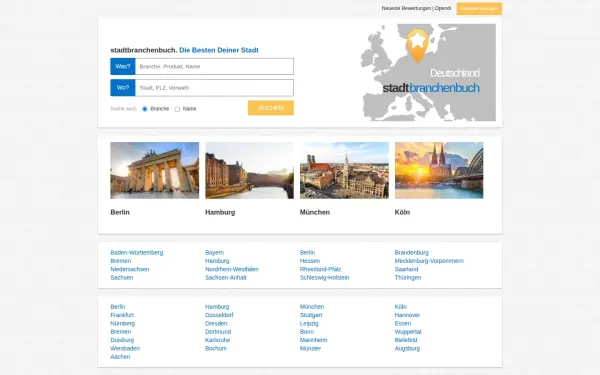Viewport: 600px width, 375px height.
Task: Open Stuttgart city link
Action: [x=311, y=315]
